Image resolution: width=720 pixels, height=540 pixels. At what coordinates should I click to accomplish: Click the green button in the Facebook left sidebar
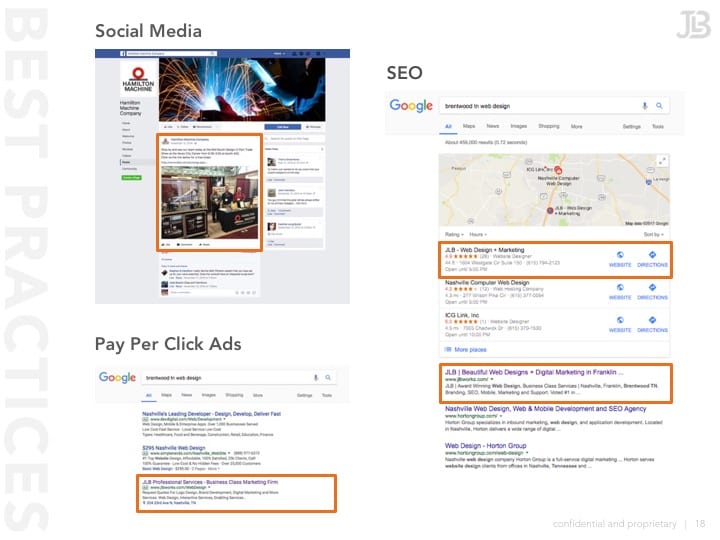point(131,178)
